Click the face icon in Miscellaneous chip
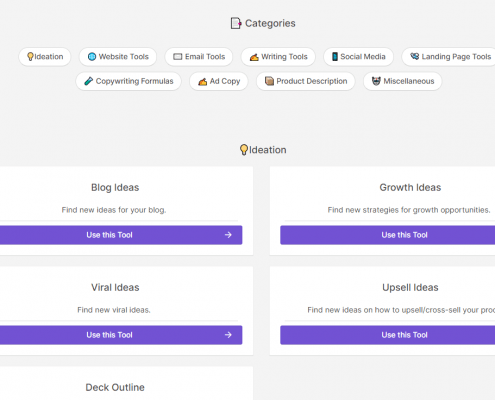The width and height of the screenshot is (495, 400). point(376,81)
